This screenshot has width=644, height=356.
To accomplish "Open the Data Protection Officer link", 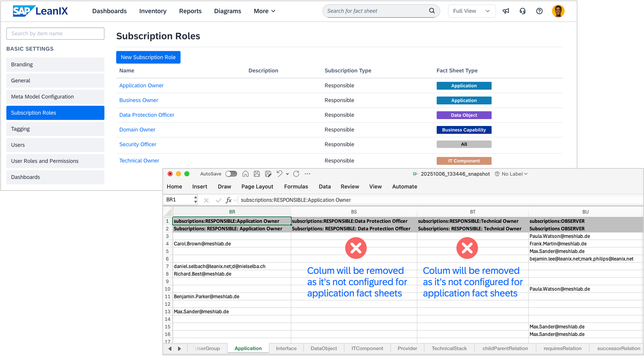I will [147, 115].
